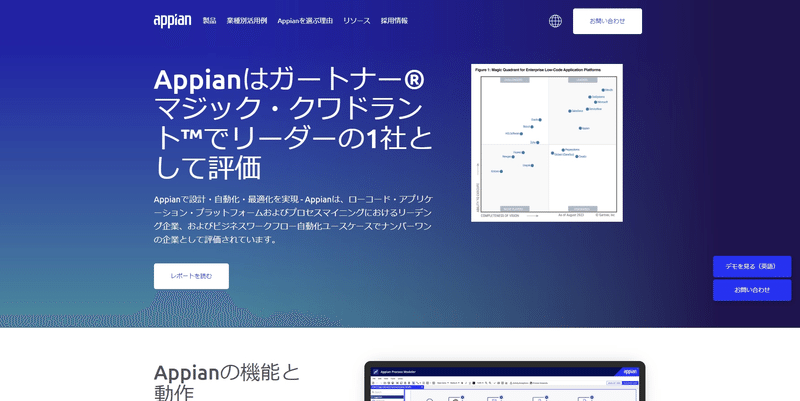The image size is (800, 401).
Task: Click the paragraph starting Appianで設計・自動化
Action: click(x=293, y=219)
